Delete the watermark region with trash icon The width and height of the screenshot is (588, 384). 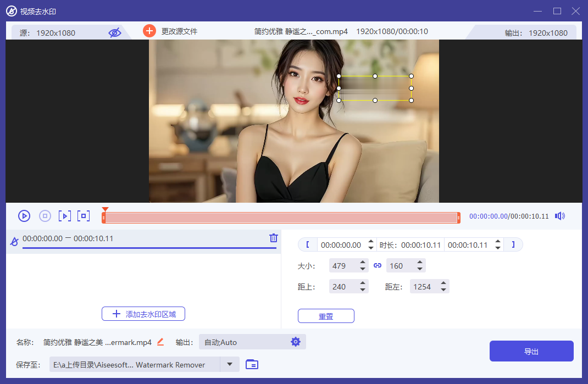tap(273, 237)
